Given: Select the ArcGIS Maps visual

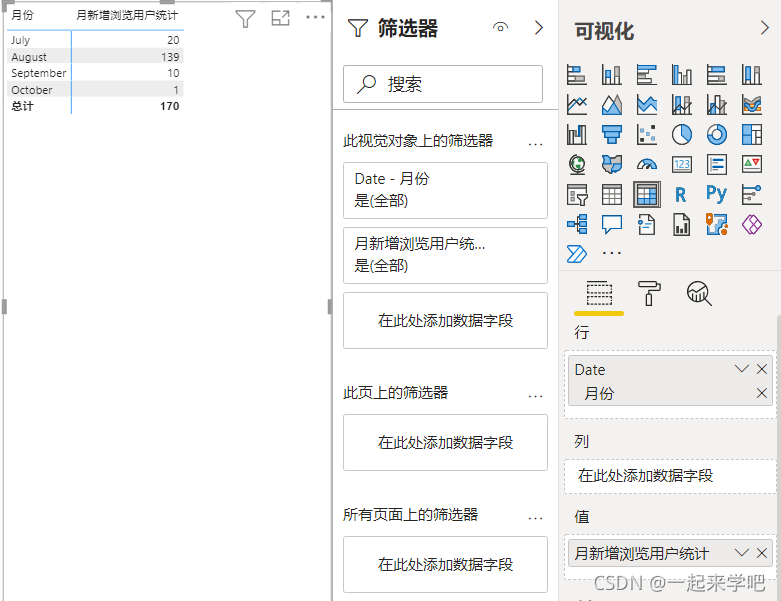Looking at the screenshot, I should (x=716, y=224).
